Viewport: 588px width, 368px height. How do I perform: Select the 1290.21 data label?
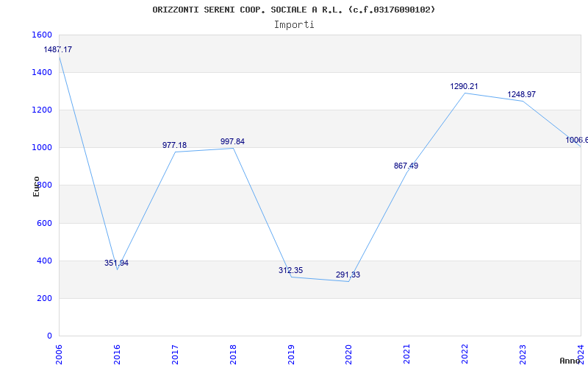coord(465,86)
